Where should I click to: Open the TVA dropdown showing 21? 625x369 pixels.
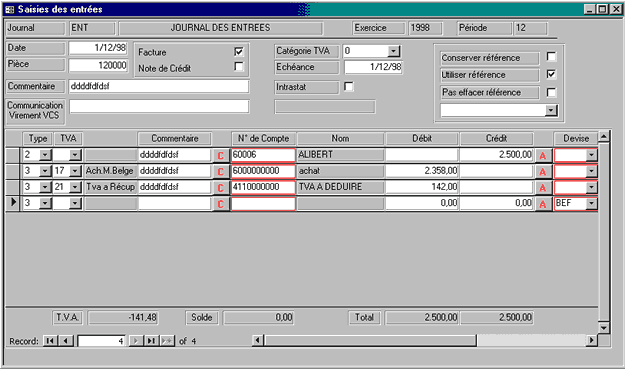click(75, 187)
